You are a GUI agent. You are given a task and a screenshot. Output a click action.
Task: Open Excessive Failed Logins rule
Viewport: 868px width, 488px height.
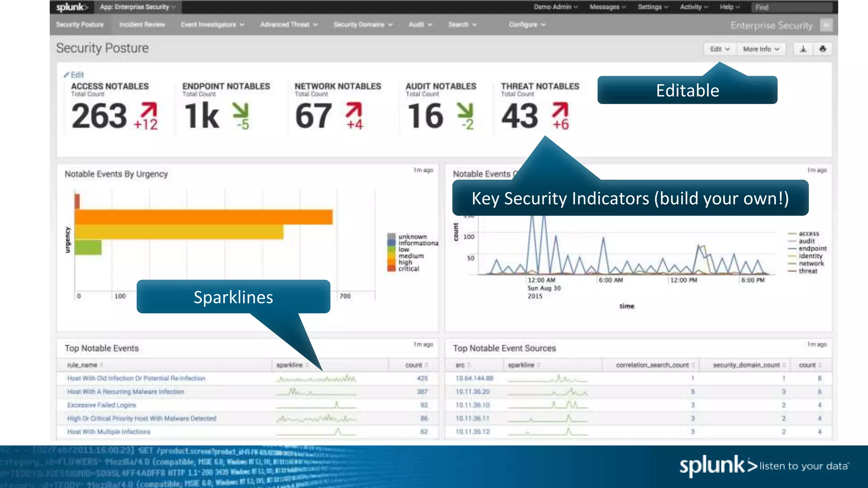coord(102,405)
